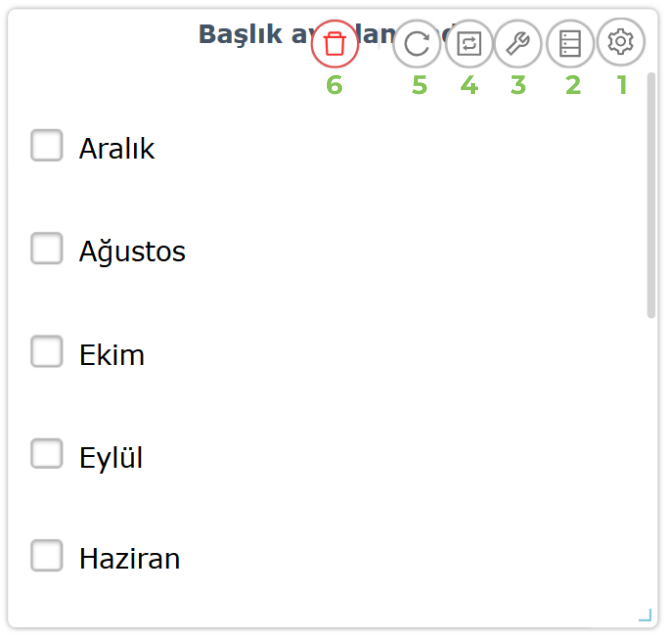Tick the Aralık checkbox

(x=46, y=146)
